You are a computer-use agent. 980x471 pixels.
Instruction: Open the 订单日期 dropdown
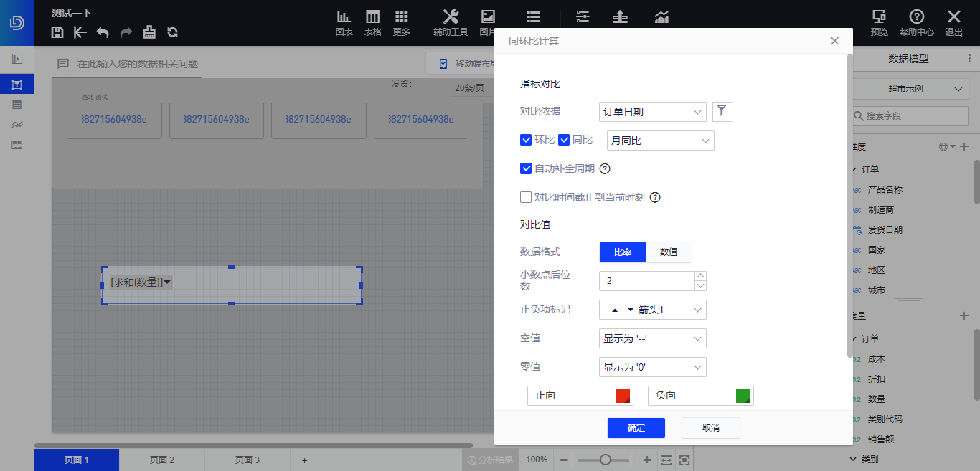click(652, 111)
